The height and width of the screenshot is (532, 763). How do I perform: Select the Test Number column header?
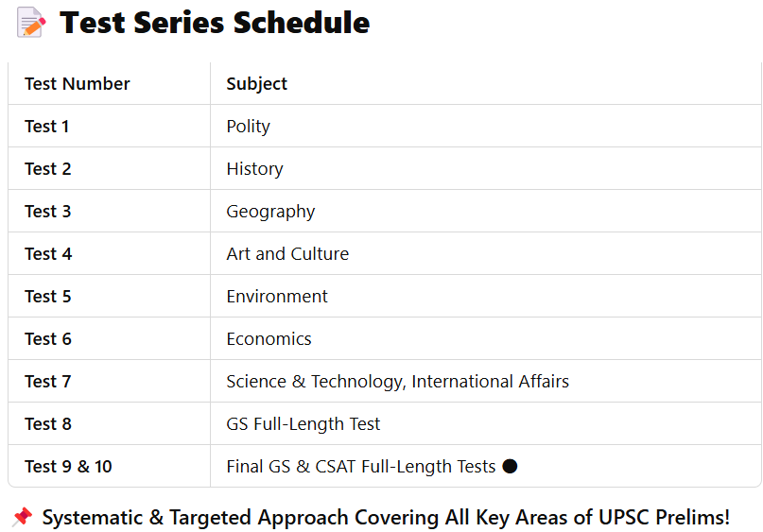(x=78, y=84)
